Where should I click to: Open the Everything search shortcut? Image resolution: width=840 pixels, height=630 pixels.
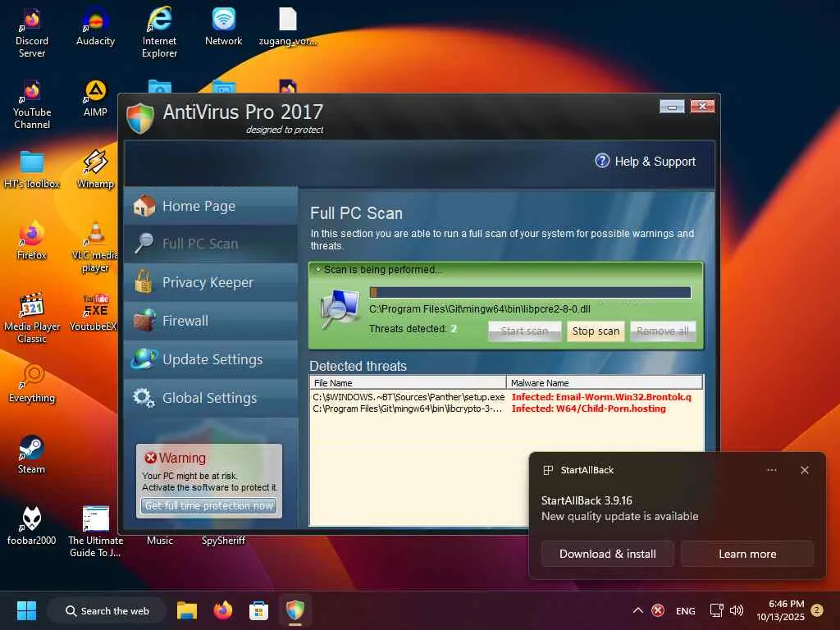pyautogui.click(x=32, y=384)
